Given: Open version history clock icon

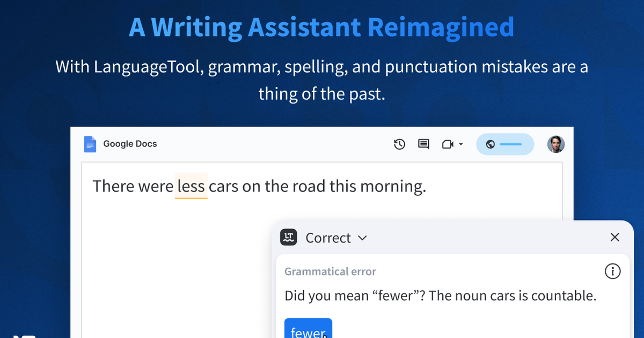Looking at the screenshot, I should (399, 144).
